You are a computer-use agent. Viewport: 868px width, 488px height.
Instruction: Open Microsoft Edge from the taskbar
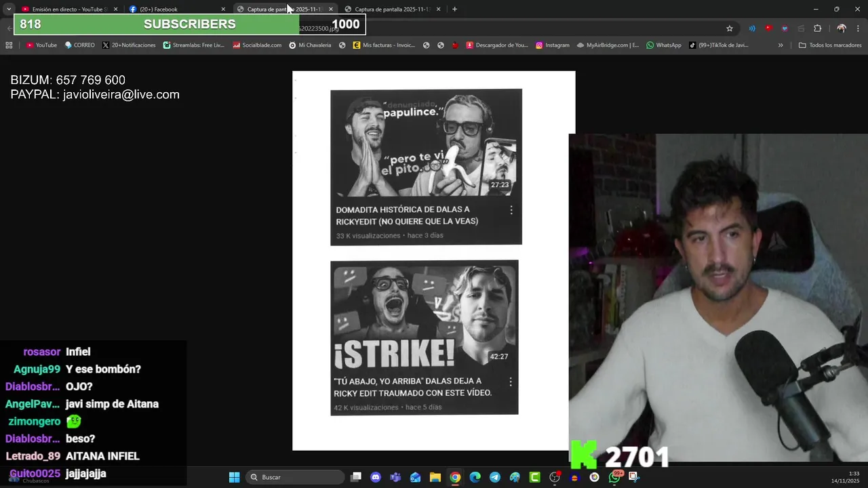point(475,477)
